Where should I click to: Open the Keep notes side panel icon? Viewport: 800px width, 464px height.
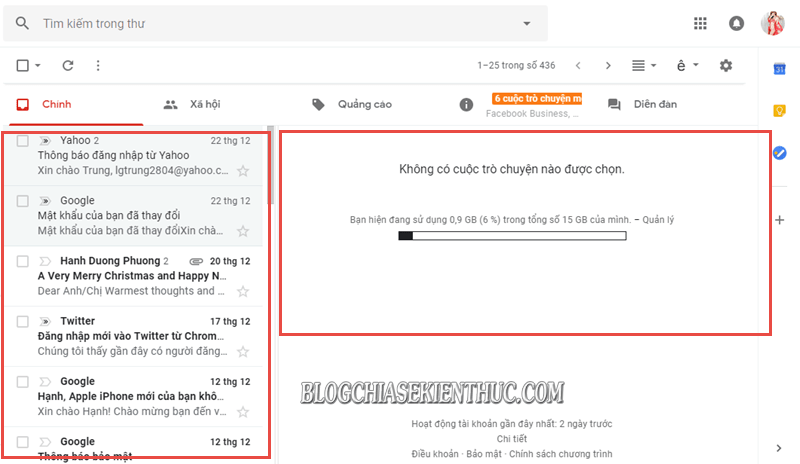pos(779,110)
